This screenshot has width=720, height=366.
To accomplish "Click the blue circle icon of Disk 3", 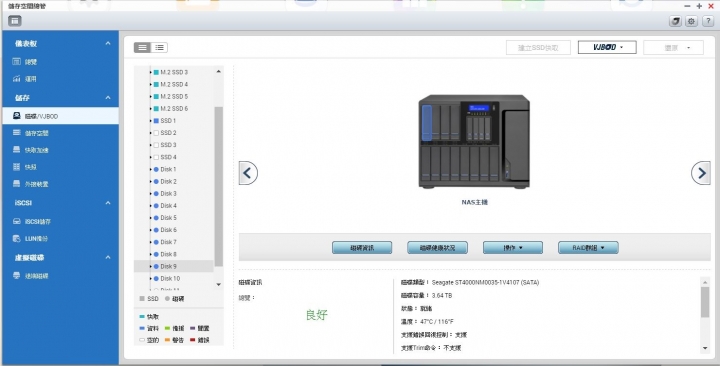I will click(156, 194).
